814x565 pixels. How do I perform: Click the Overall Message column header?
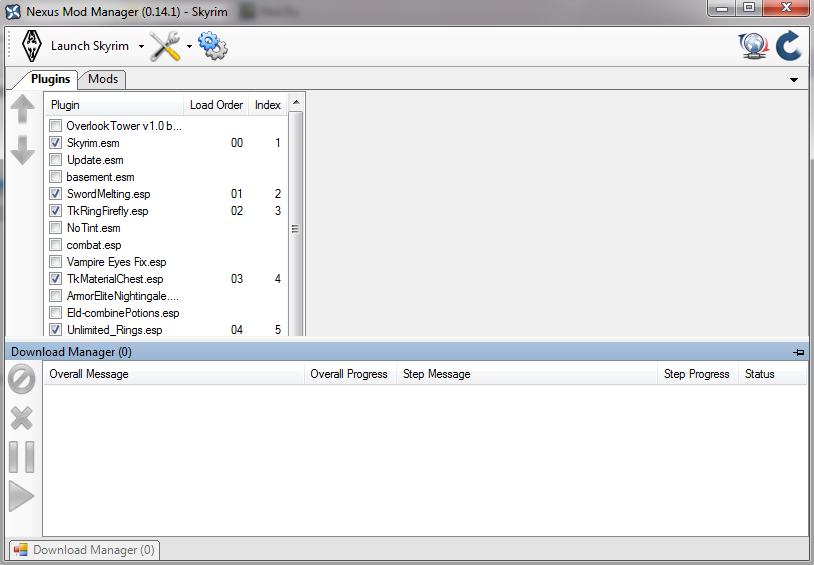[x=174, y=374]
